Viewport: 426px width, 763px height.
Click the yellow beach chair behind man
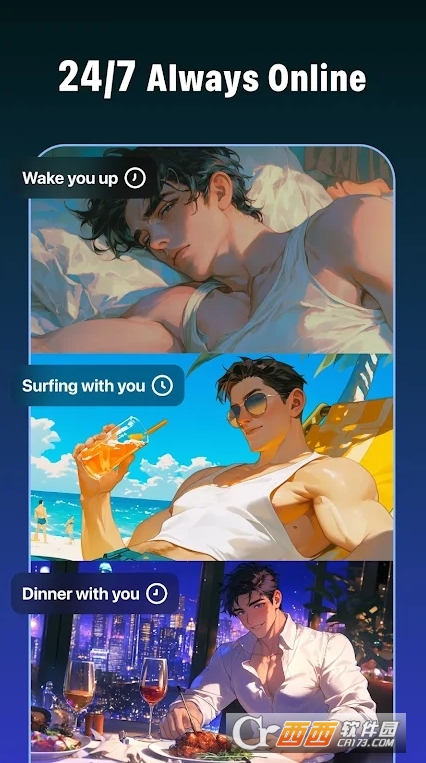358,438
